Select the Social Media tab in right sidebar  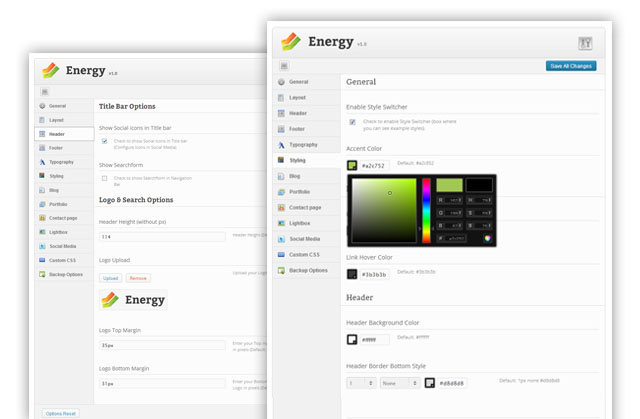(306, 239)
